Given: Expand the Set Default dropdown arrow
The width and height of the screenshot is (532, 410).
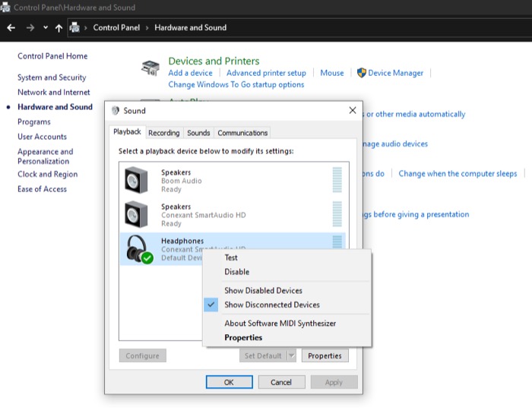Looking at the screenshot, I should 291,355.
